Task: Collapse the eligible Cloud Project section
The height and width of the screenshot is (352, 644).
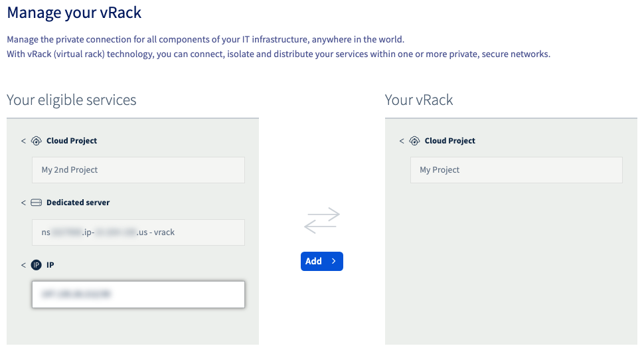Action: [23, 141]
